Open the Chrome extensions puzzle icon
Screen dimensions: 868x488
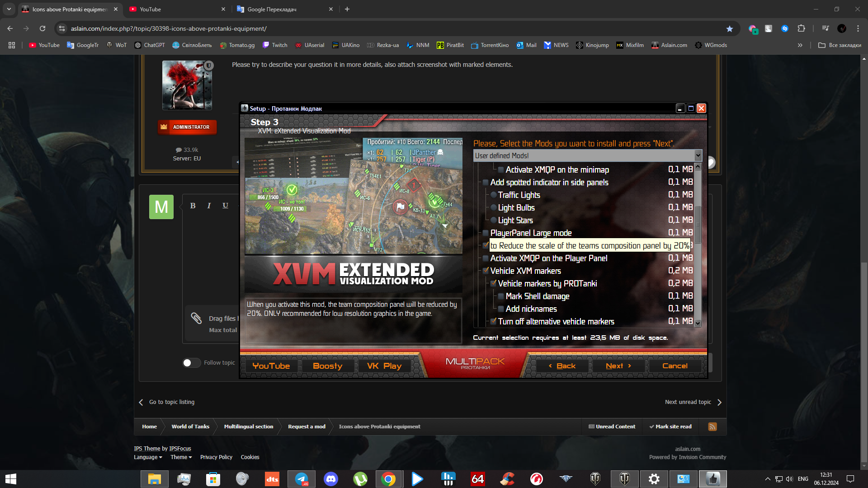pyautogui.click(x=801, y=28)
